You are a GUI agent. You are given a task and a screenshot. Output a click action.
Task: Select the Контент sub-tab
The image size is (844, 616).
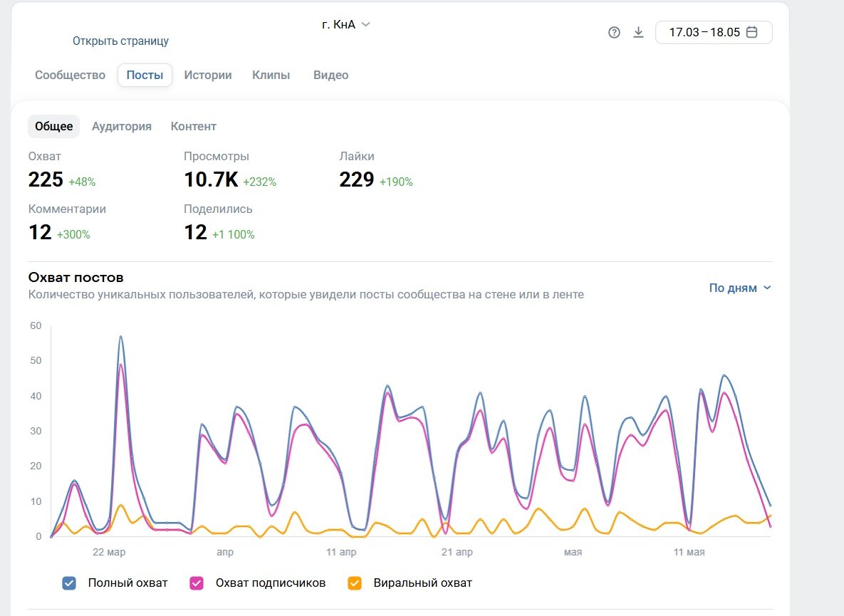193,127
